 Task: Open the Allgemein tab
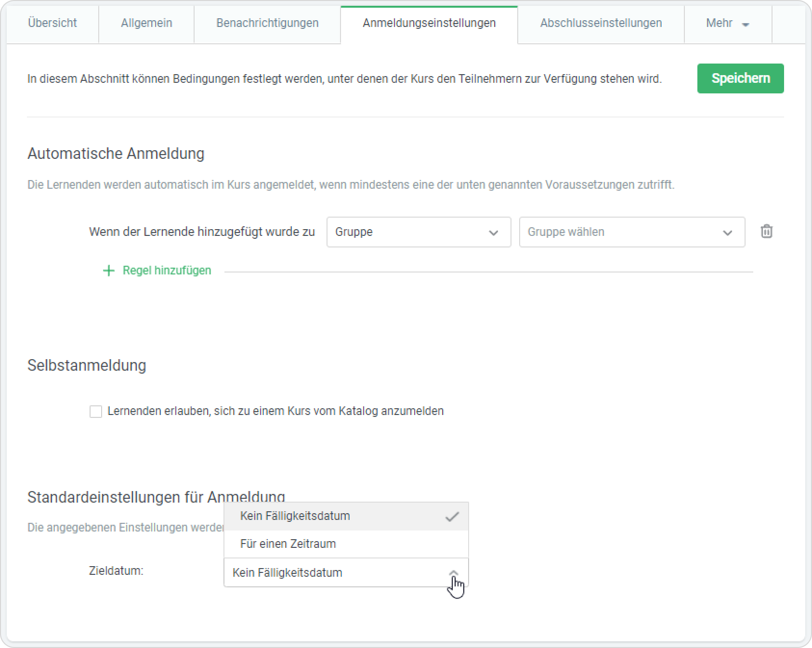[x=146, y=23]
